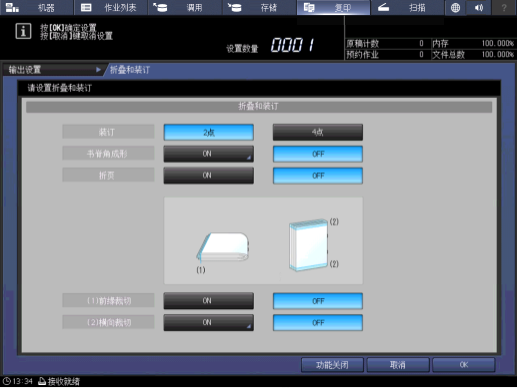Image resolution: width=517 pixels, height=388 pixels.
Task: Click the question mark help icon
Action: 504,7
